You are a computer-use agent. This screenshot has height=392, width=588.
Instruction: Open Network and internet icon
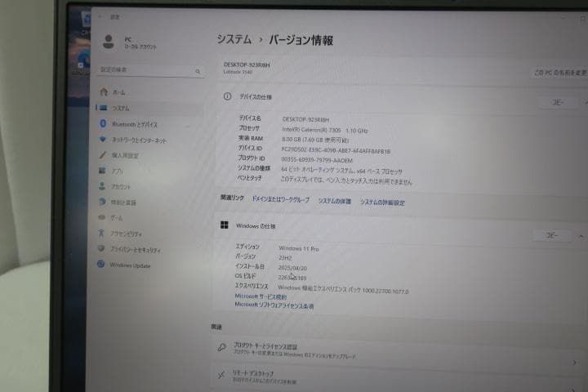coord(103,139)
